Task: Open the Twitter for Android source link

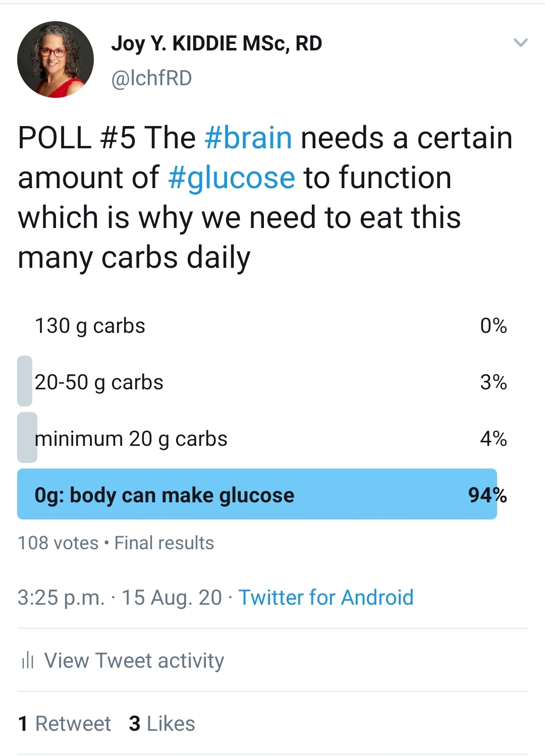Action: pos(326,598)
